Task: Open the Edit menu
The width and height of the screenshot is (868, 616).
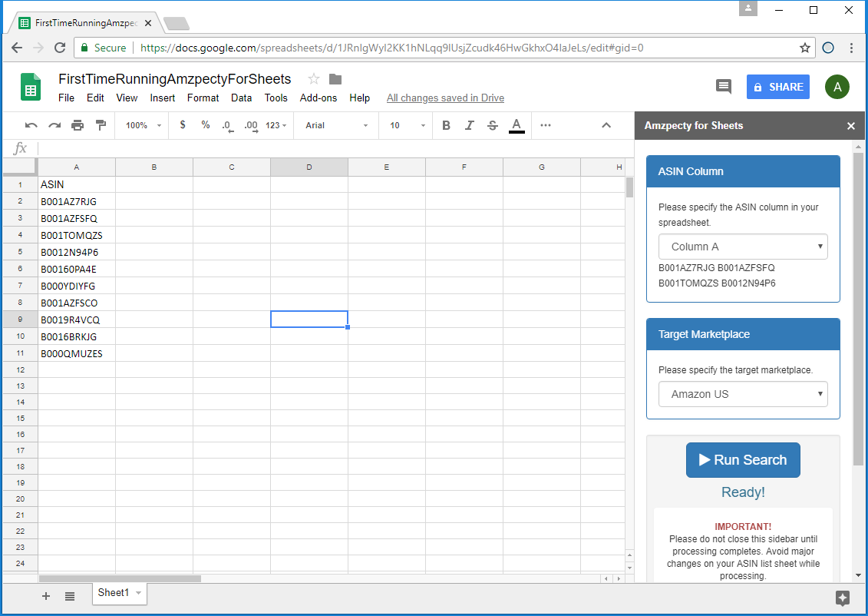Action: (x=95, y=98)
